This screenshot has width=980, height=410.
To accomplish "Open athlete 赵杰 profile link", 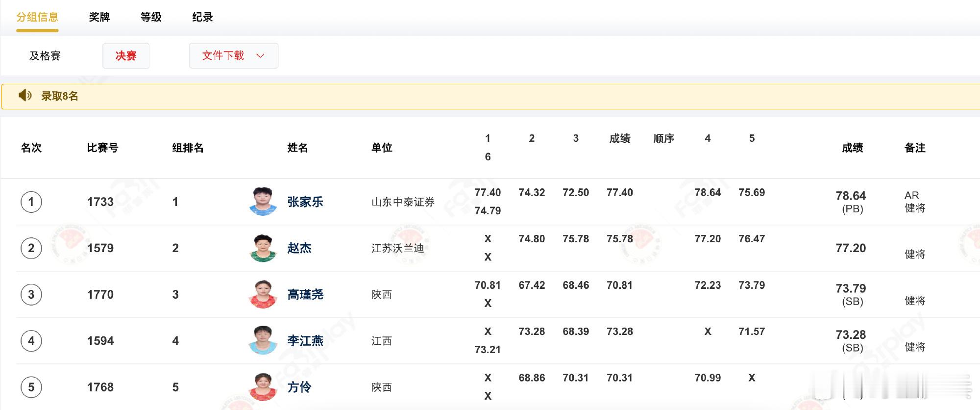I will click(299, 248).
